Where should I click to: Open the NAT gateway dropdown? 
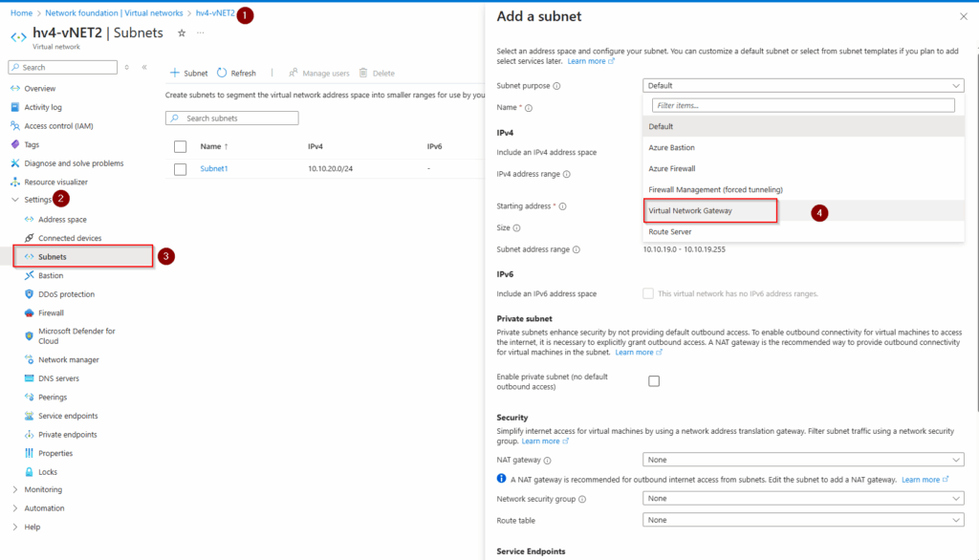tap(803, 460)
